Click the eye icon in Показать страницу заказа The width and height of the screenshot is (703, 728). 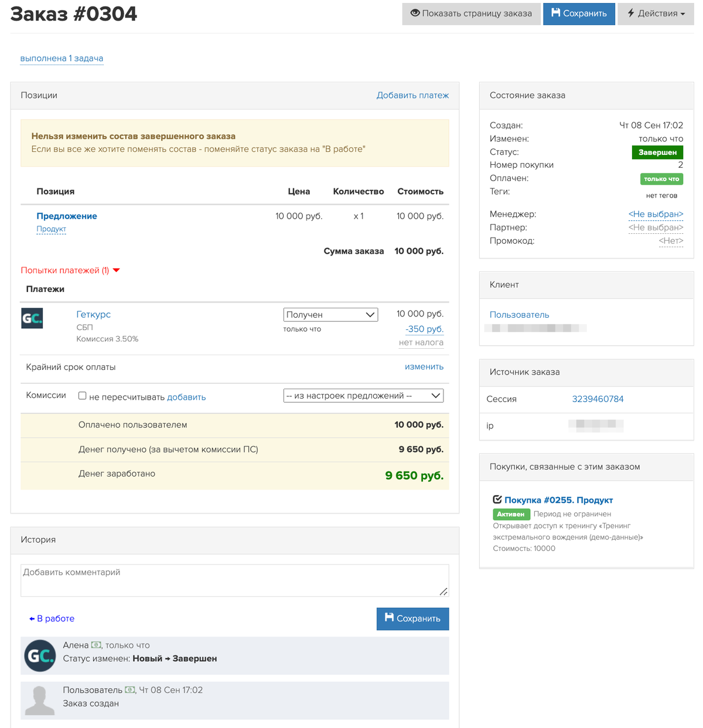415,13
